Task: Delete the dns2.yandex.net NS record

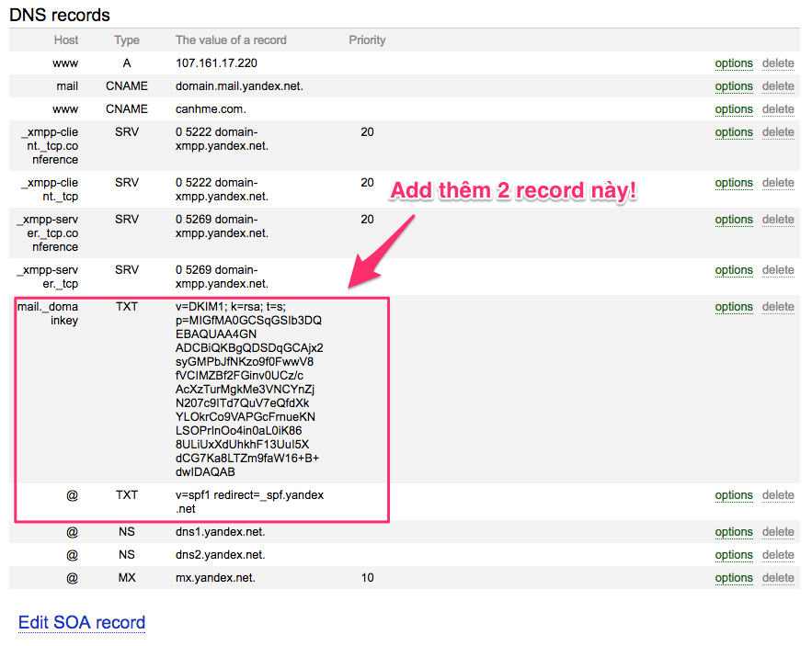Action: (778, 555)
